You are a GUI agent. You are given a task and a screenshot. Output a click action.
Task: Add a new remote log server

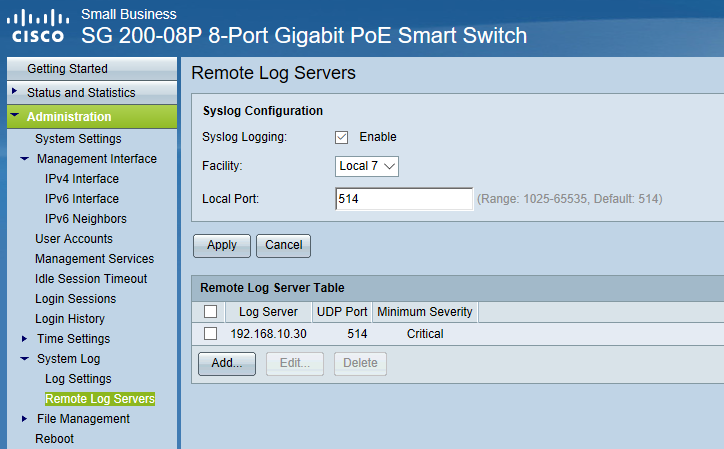(227, 364)
